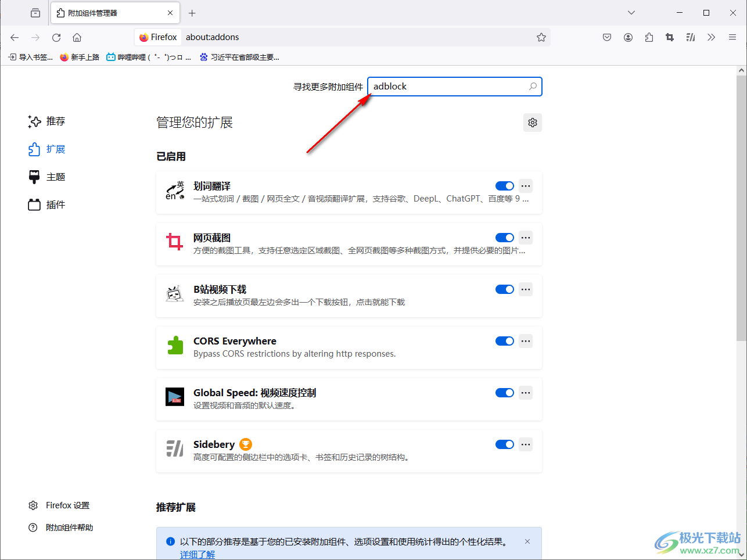
Task: Open Firefox 设置 link
Action: (59, 505)
